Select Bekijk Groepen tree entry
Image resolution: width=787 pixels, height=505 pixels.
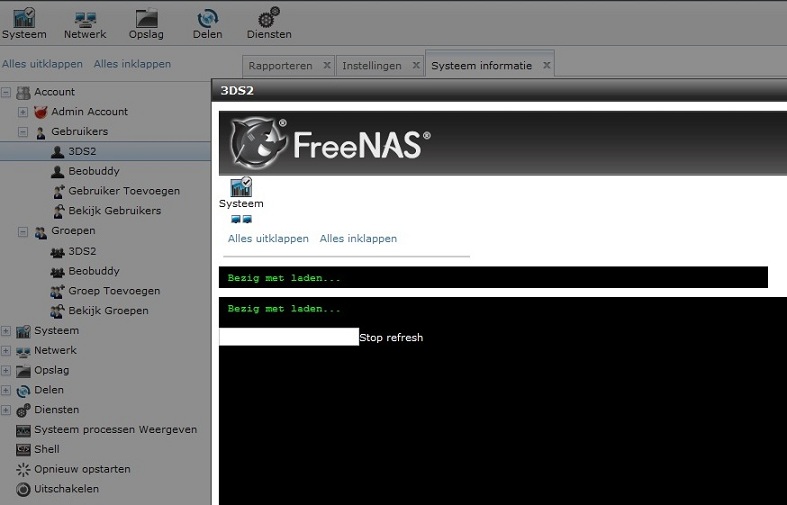pyautogui.click(x=108, y=311)
